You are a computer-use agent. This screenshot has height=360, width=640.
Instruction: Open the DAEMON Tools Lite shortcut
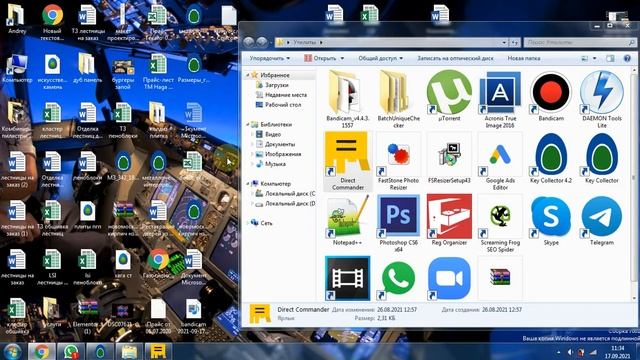click(x=602, y=100)
